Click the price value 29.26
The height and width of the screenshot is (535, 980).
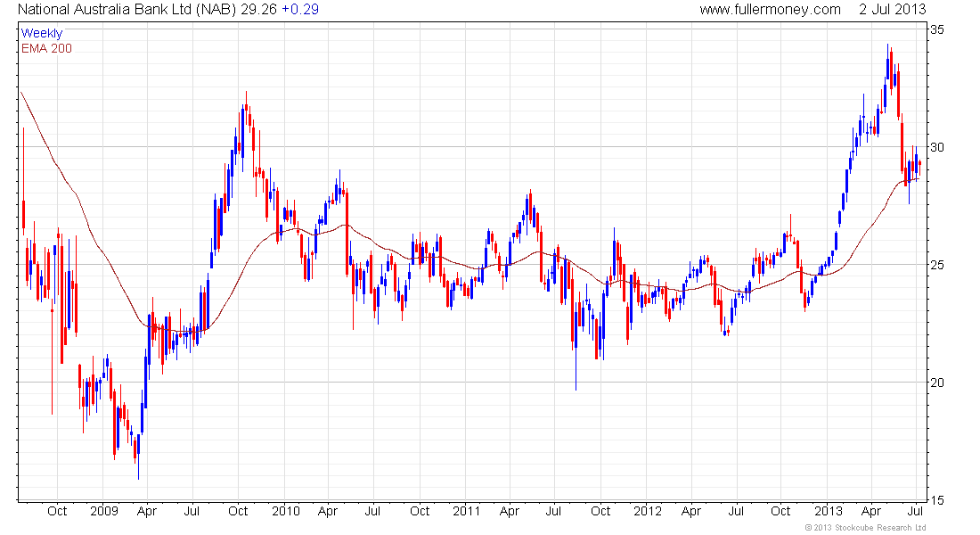[258, 10]
